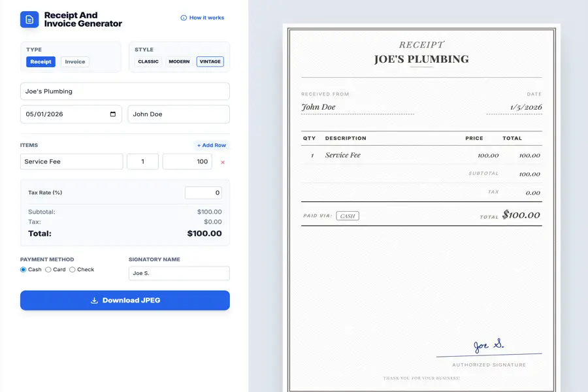Click the Signatory Name field
Image resolution: width=588 pixels, height=392 pixels.
tap(178, 273)
